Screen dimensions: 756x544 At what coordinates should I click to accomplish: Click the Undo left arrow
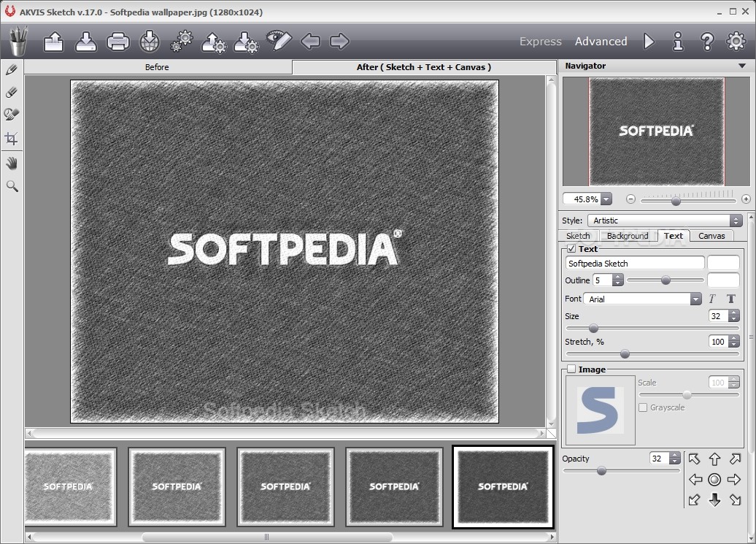(310, 41)
